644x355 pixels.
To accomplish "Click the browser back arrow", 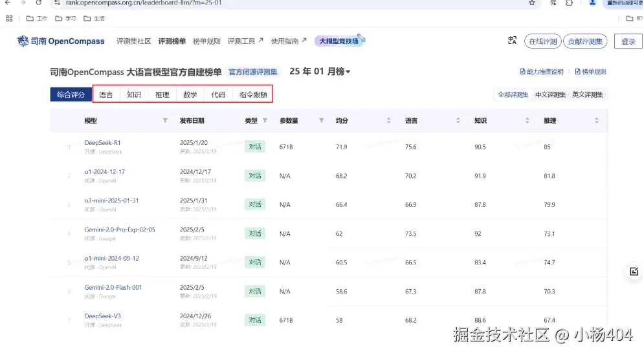I will click(x=7, y=3).
